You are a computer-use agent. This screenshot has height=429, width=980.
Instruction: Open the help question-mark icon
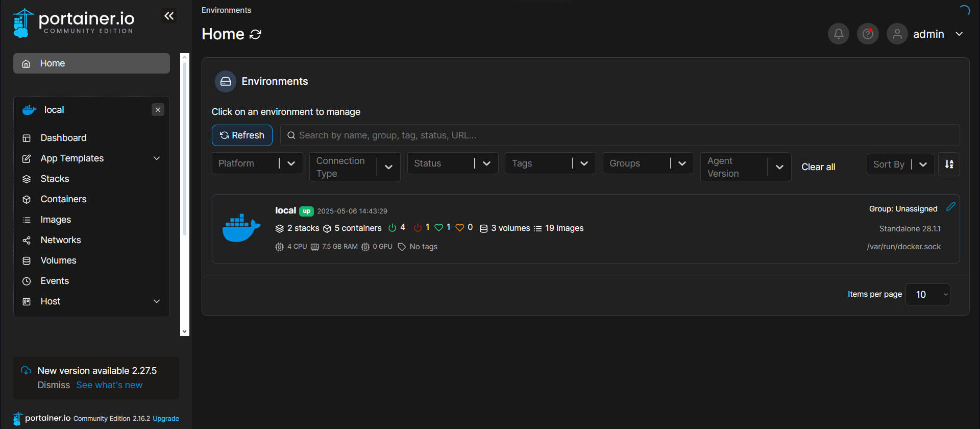tap(867, 34)
